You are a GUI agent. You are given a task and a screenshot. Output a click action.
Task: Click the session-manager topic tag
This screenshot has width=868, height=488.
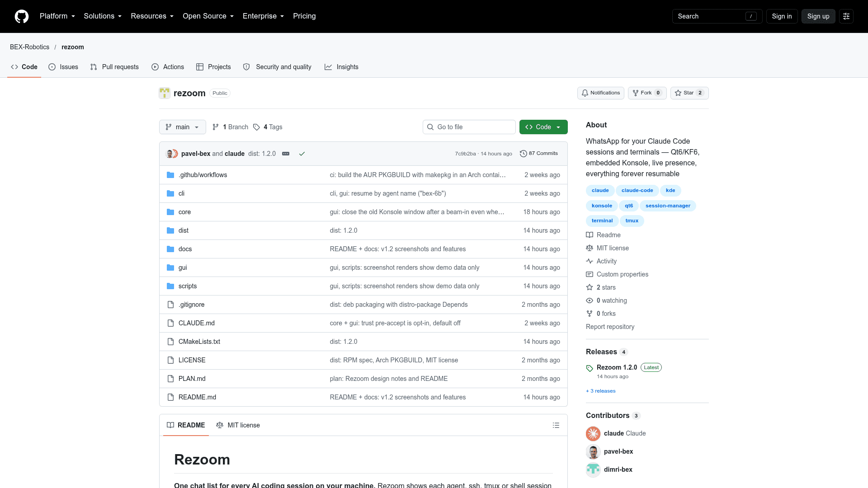click(x=668, y=206)
